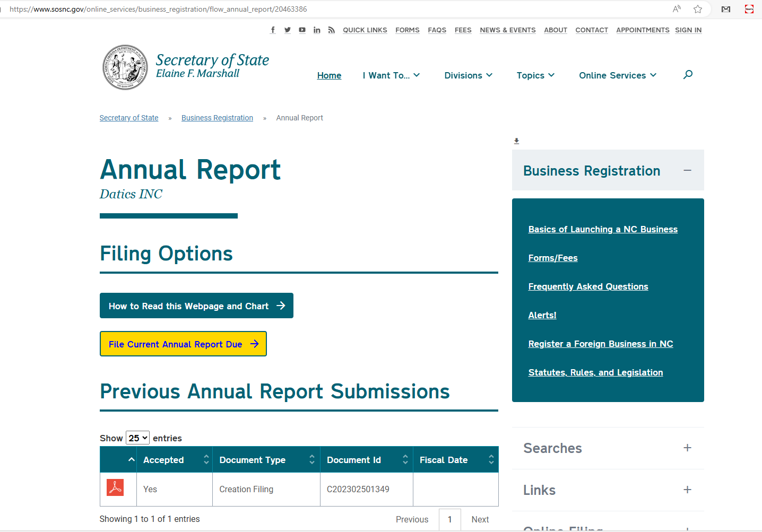Open the YouTube social icon
This screenshot has height=532, width=762.
coord(302,30)
